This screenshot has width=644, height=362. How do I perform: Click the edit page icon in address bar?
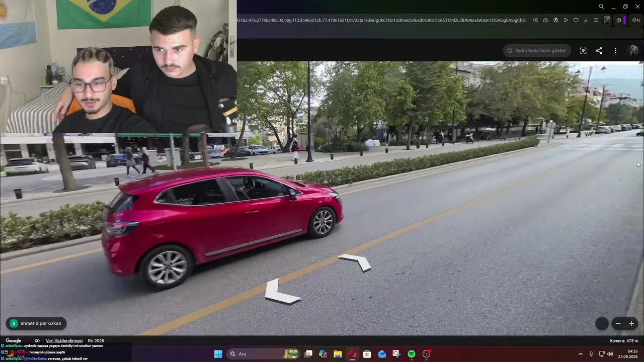pyautogui.click(x=535, y=20)
